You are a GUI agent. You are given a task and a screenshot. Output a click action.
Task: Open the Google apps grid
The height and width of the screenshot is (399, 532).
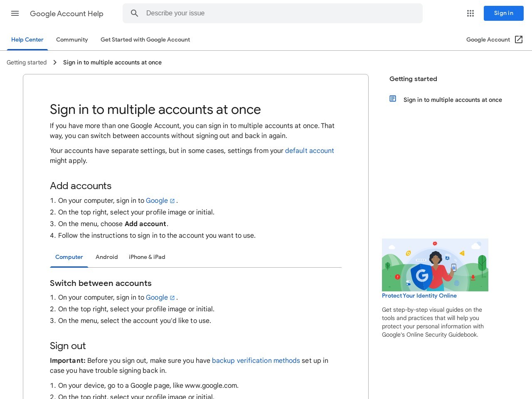pos(470,13)
